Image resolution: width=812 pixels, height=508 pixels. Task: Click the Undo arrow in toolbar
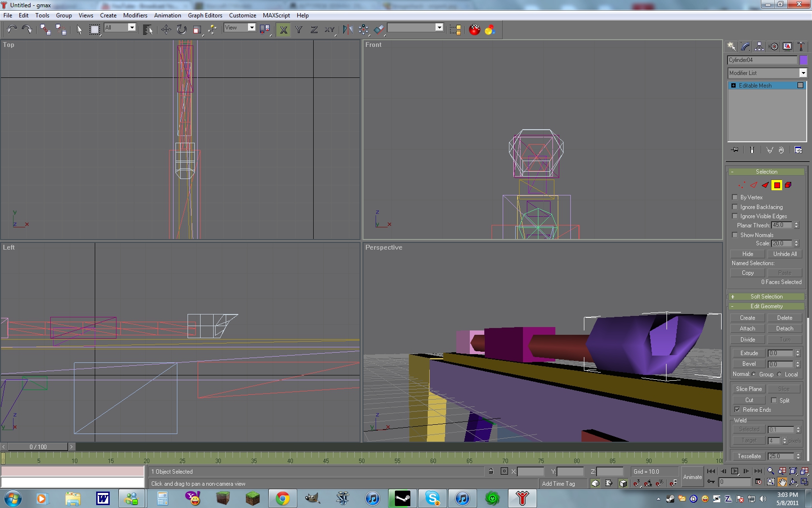[12, 30]
